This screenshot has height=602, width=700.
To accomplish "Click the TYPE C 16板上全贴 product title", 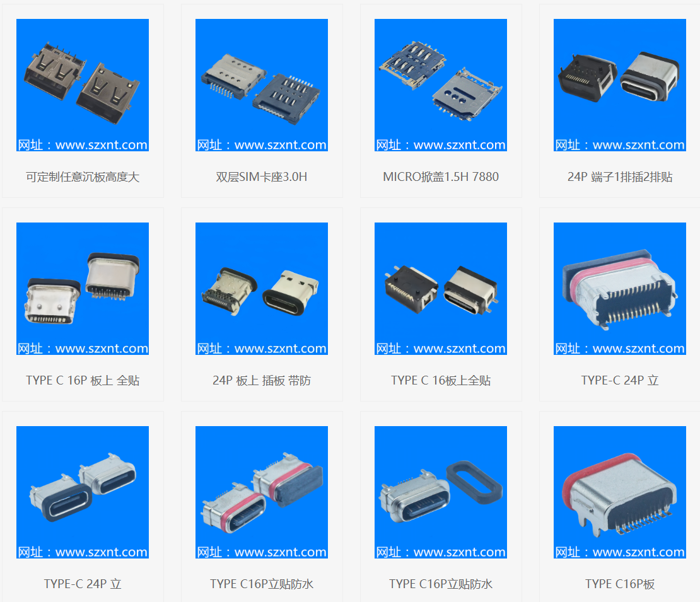I will coord(441,381).
